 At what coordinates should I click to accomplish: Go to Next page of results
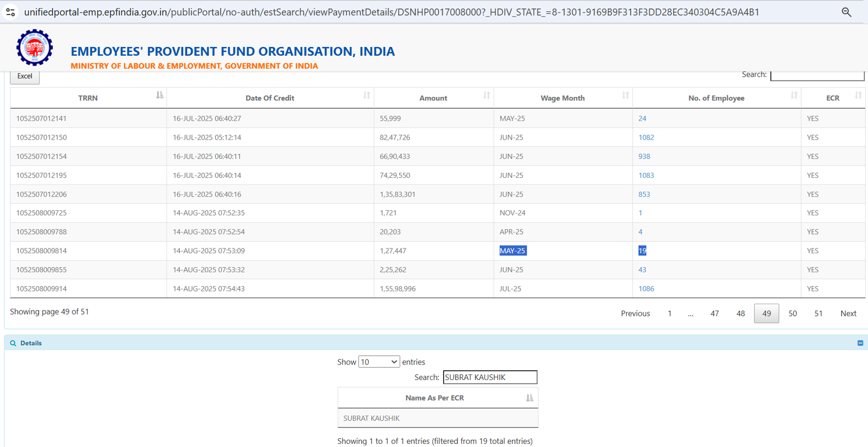848,313
